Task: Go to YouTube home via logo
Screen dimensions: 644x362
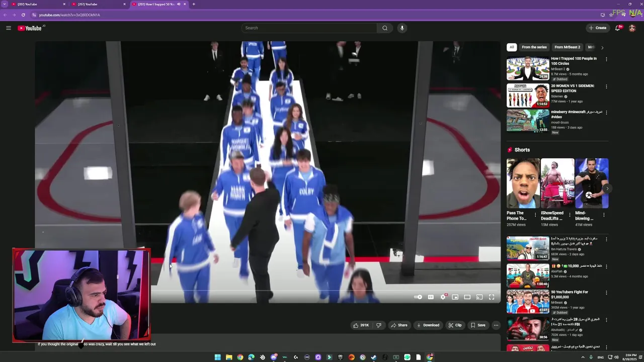Action: pyautogui.click(x=30, y=28)
